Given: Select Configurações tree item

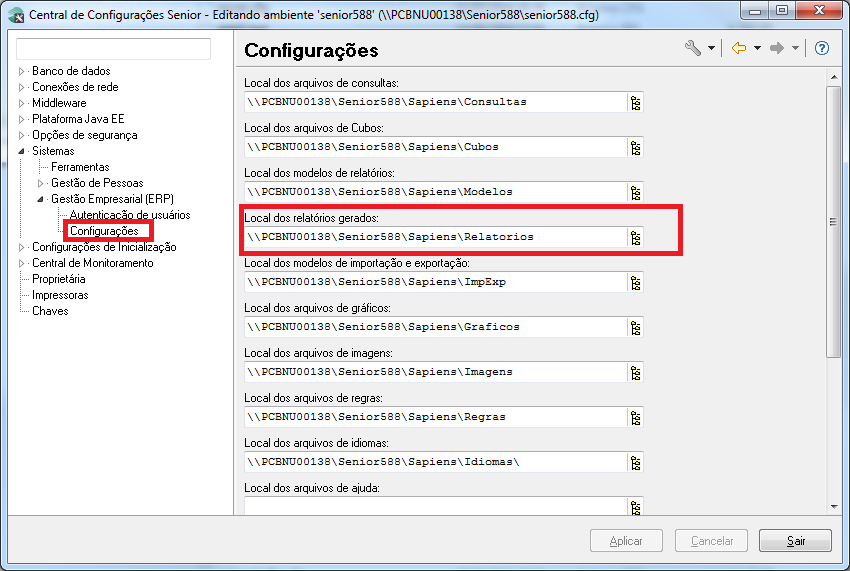Looking at the screenshot, I should pyautogui.click(x=104, y=231).
